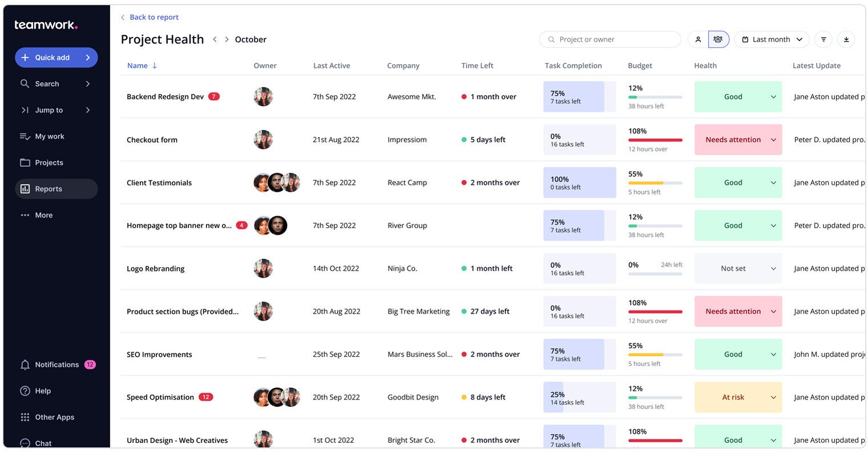
Task: Click owner avatar in the Checkout form row
Action: pyautogui.click(x=263, y=140)
